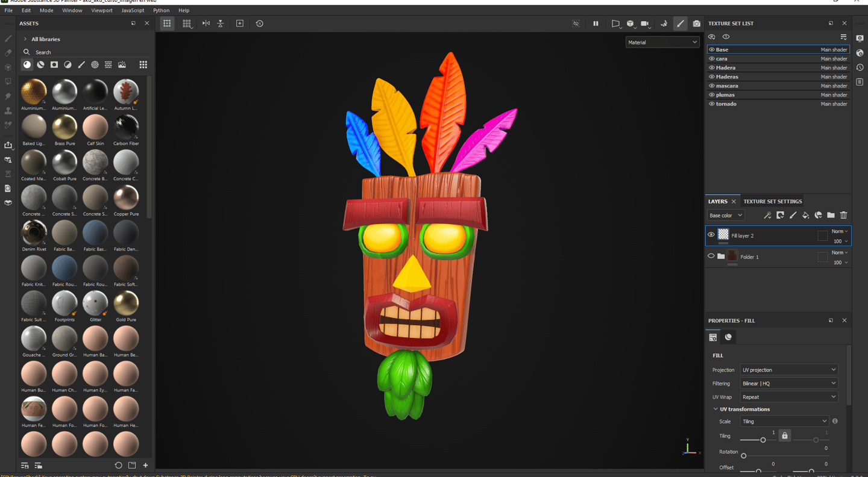Hide the Base texture set

point(712,49)
